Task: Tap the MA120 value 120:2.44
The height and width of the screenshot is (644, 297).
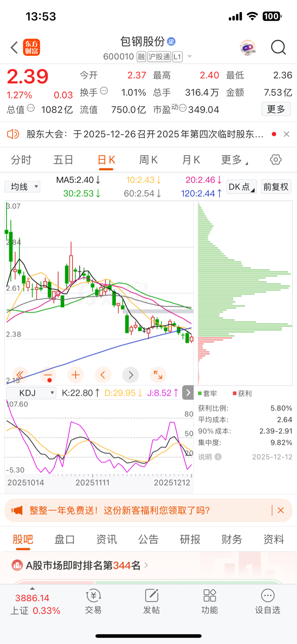Action: 201,193
